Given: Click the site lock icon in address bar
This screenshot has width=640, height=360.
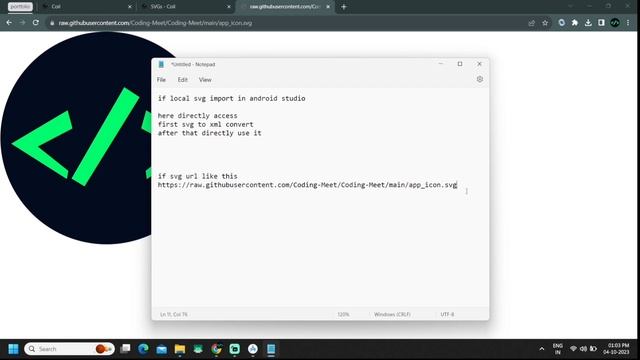Looking at the screenshot, I should (x=52, y=23).
